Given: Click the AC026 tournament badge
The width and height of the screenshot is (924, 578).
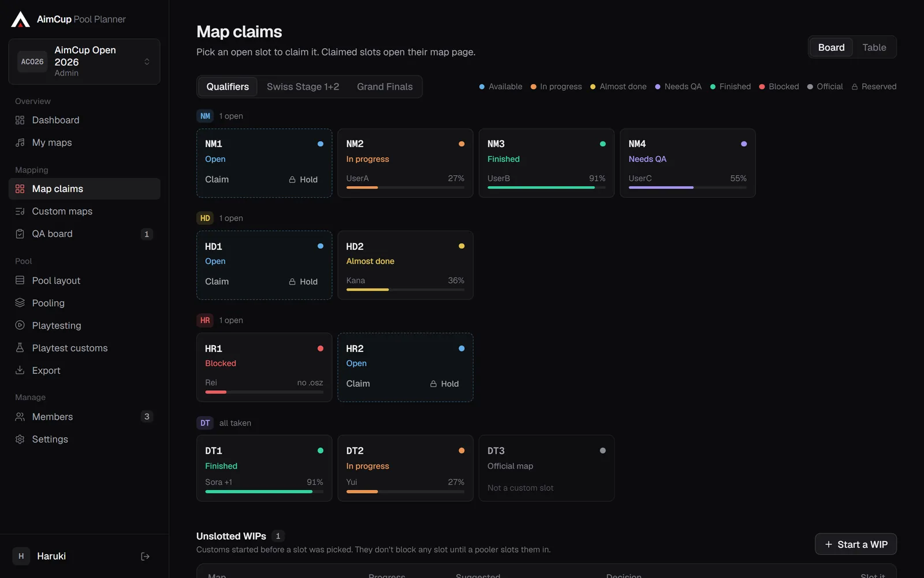Looking at the screenshot, I should pyautogui.click(x=32, y=62).
